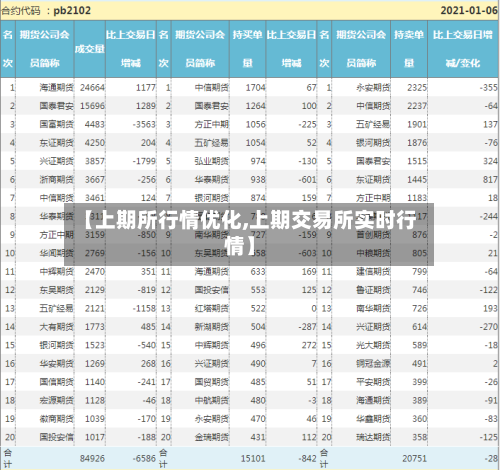This screenshot has height=470, width=500.
Task: Select long position value 1054
Action: [256, 143]
